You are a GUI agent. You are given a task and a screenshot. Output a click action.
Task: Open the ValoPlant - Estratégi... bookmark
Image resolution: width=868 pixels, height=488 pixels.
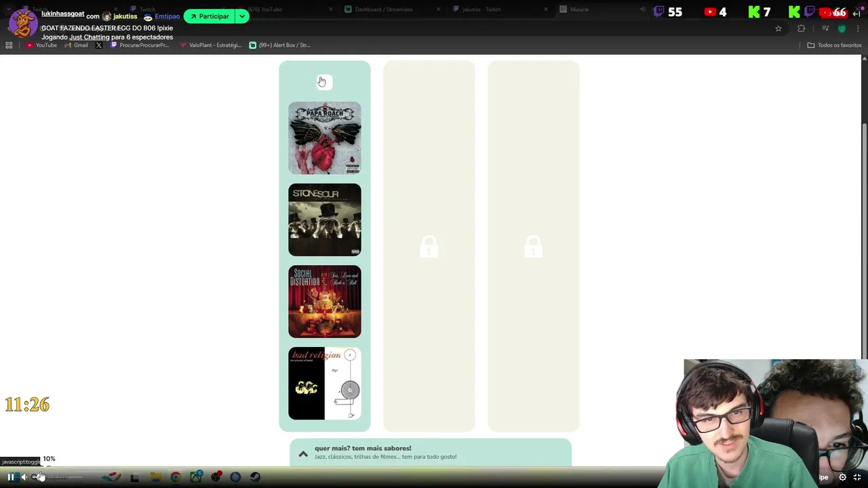(211, 45)
